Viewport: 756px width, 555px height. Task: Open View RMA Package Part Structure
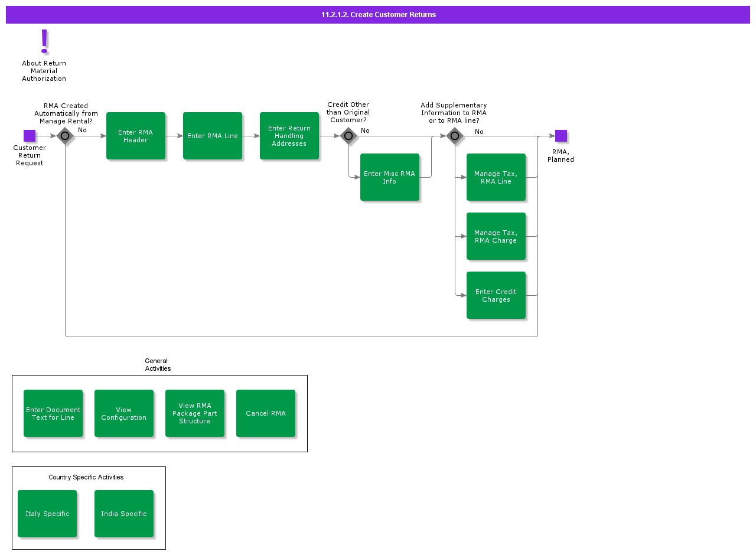pos(195,413)
